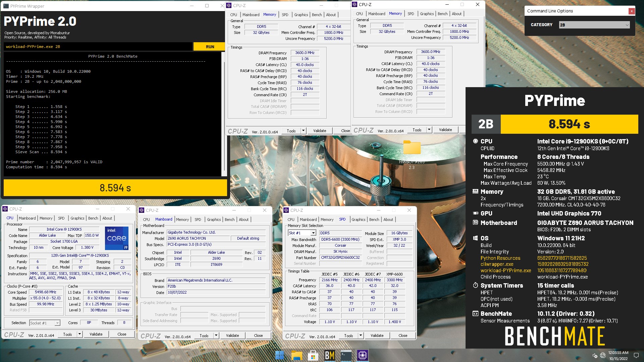
Task: Open the Windows Start menu
Action: click(280, 355)
